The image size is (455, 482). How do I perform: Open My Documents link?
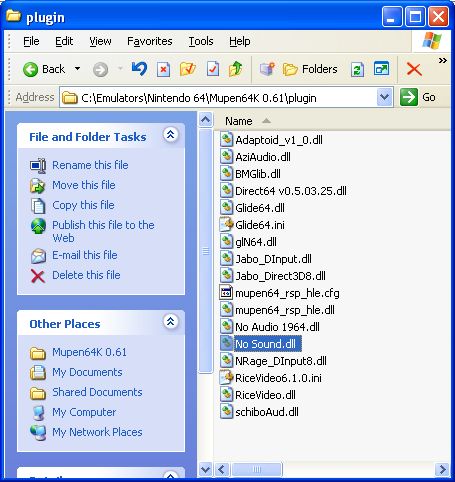(87, 372)
